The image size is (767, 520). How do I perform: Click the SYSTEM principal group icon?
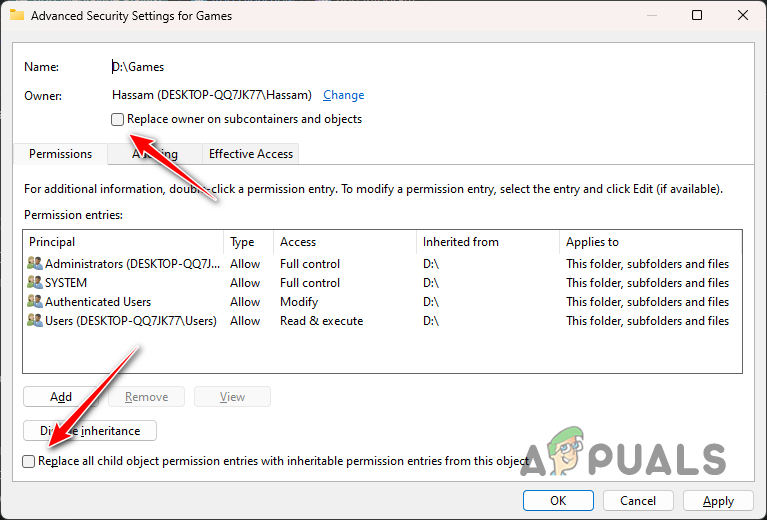35,282
